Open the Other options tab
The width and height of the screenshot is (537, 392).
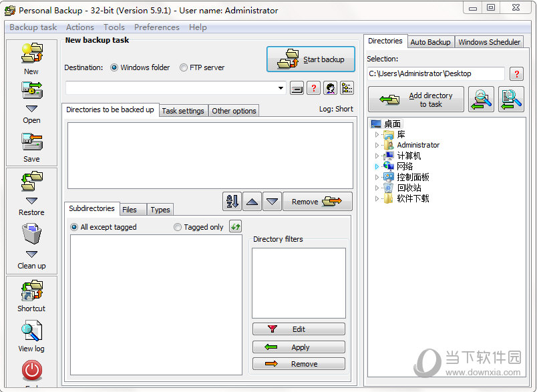point(234,111)
